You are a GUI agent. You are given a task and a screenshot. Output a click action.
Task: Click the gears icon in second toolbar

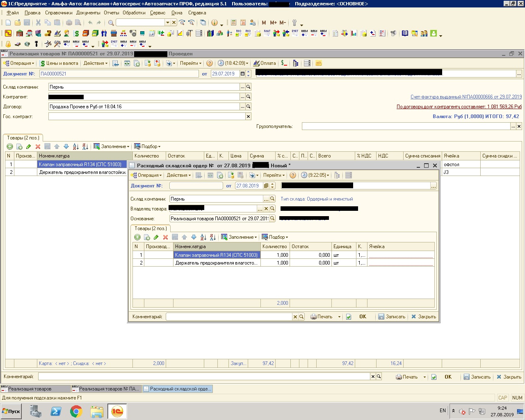133,33
